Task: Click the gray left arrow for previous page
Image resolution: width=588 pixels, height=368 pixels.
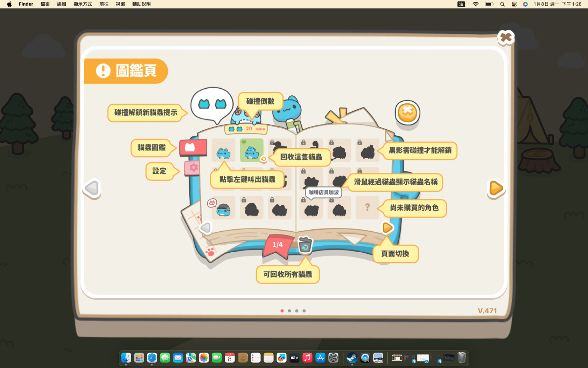Action: 92,188
